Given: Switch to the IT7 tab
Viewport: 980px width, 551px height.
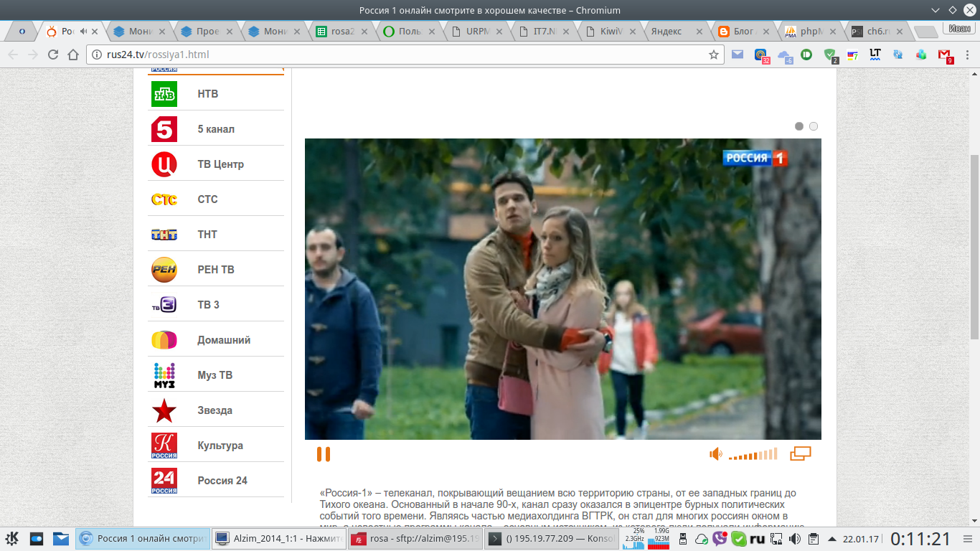Looking at the screenshot, I should click(542, 32).
